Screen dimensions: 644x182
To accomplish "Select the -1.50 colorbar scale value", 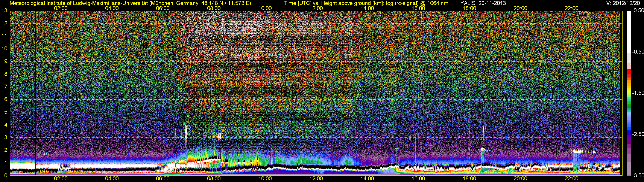I will pos(638,93).
